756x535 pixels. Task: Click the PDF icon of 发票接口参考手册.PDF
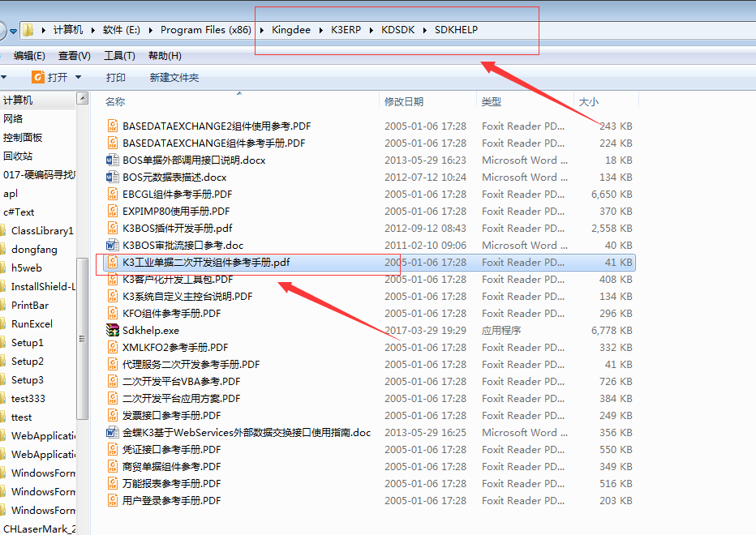(x=112, y=416)
